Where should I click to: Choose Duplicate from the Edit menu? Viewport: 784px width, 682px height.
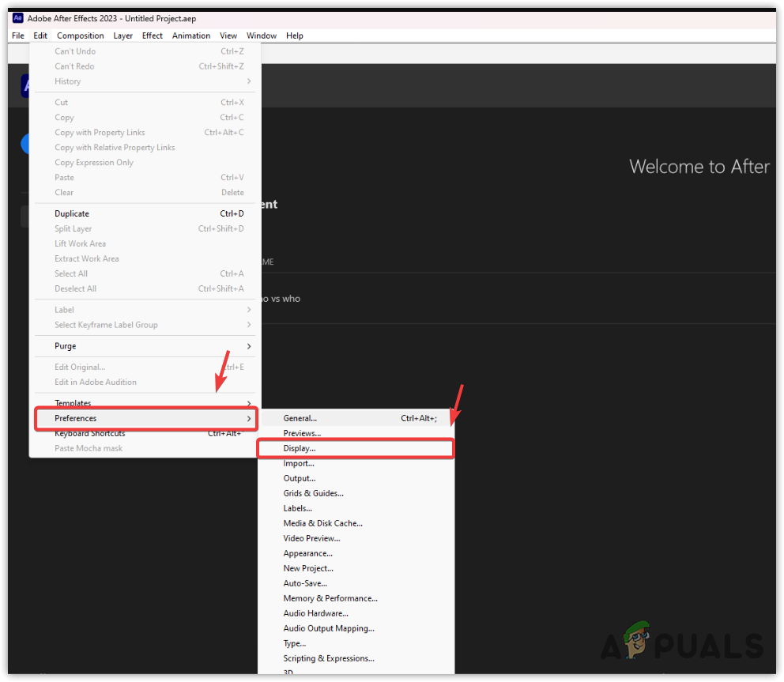(145, 213)
